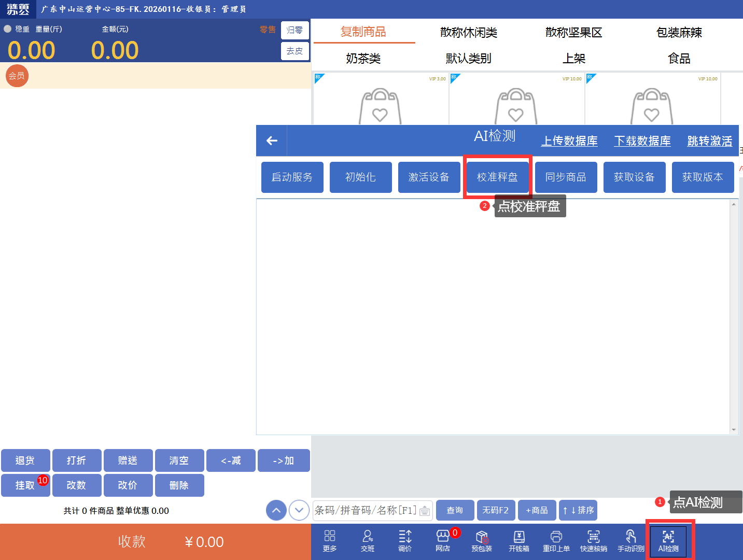Click the 重印上单 reprint last receipt icon
Image resolution: width=743 pixels, height=560 pixels.
(556, 541)
